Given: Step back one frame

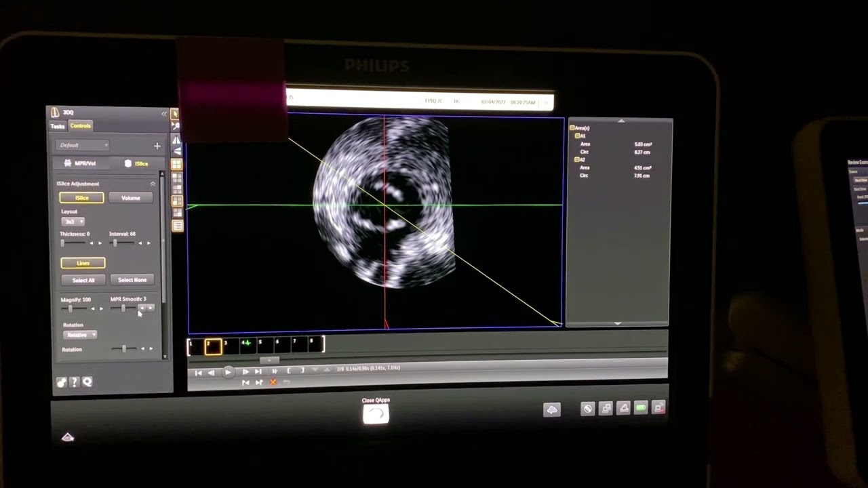Looking at the screenshot, I should (x=211, y=373).
